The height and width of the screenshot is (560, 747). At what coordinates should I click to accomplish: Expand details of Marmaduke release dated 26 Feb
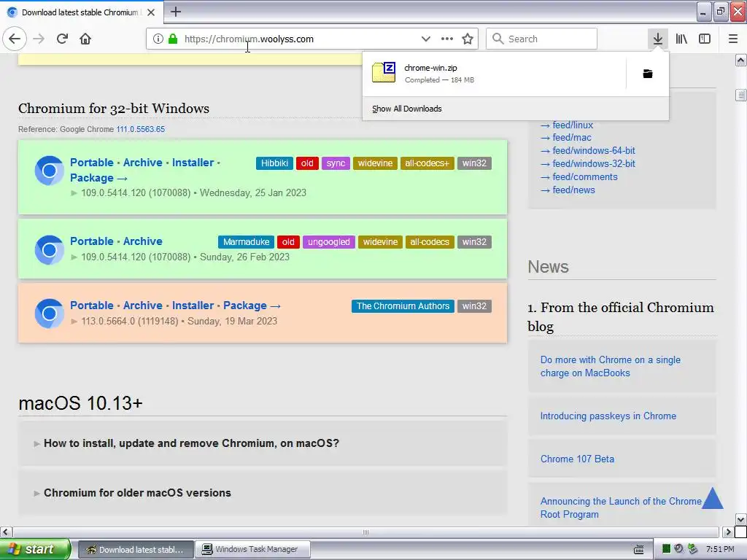click(74, 257)
